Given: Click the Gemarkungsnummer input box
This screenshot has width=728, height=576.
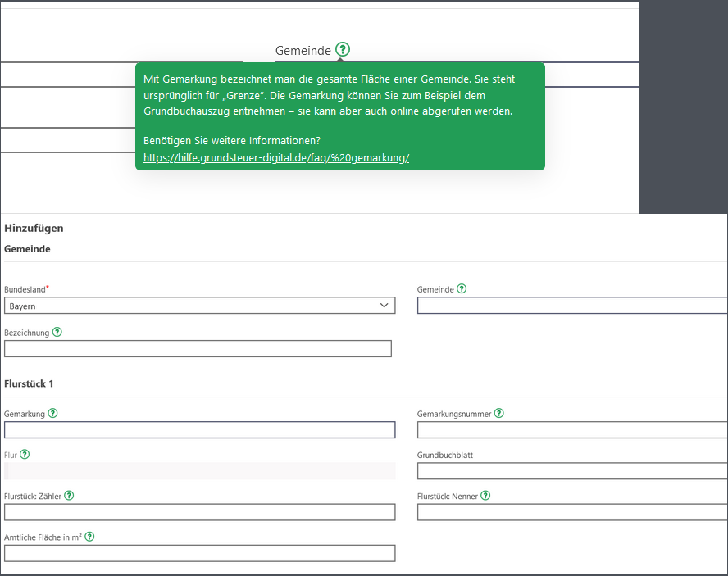Looking at the screenshot, I should tap(572, 430).
